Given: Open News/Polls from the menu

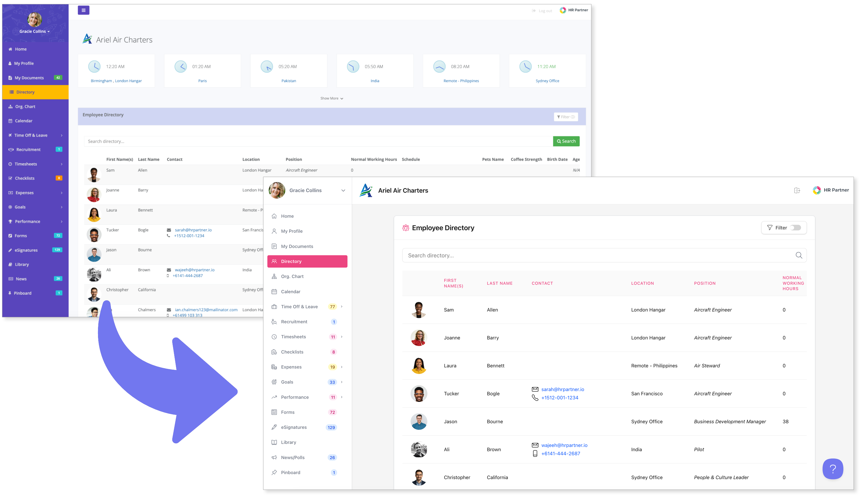Looking at the screenshot, I should tap(293, 457).
